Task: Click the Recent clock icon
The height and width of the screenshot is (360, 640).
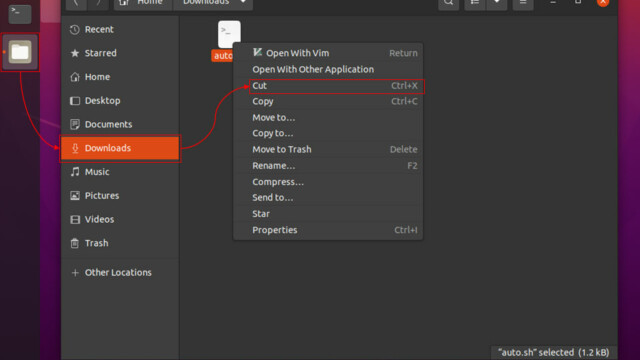Action: tap(75, 29)
